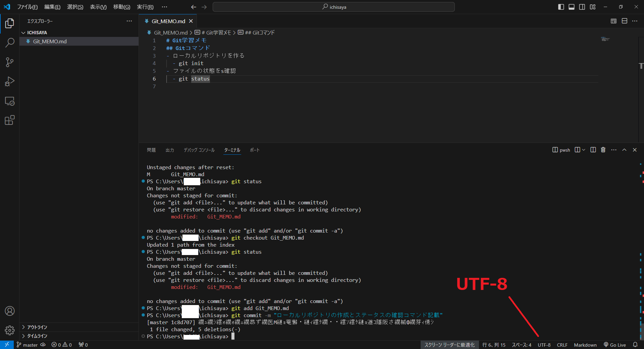The height and width of the screenshot is (349, 644).
Task: Toggle the primary sidebar visibility
Action: pos(560,7)
